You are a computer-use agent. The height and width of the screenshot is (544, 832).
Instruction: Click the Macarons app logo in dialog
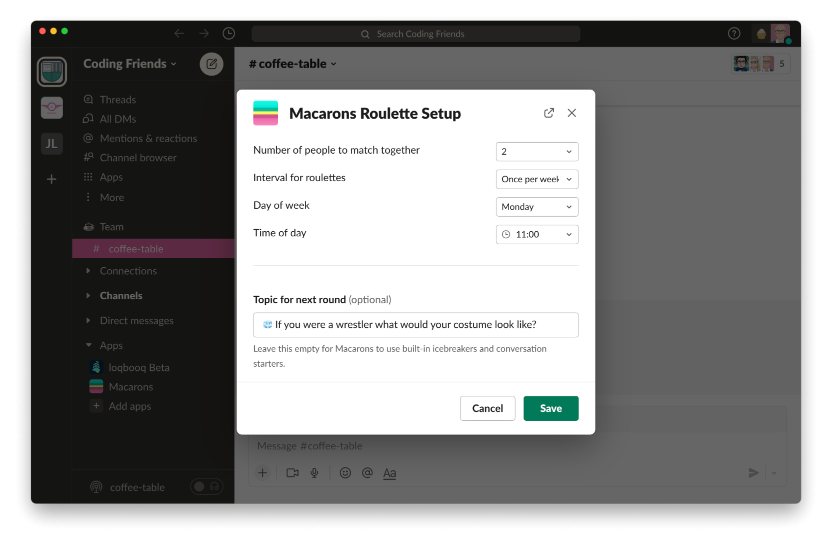click(x=265, y=113)
